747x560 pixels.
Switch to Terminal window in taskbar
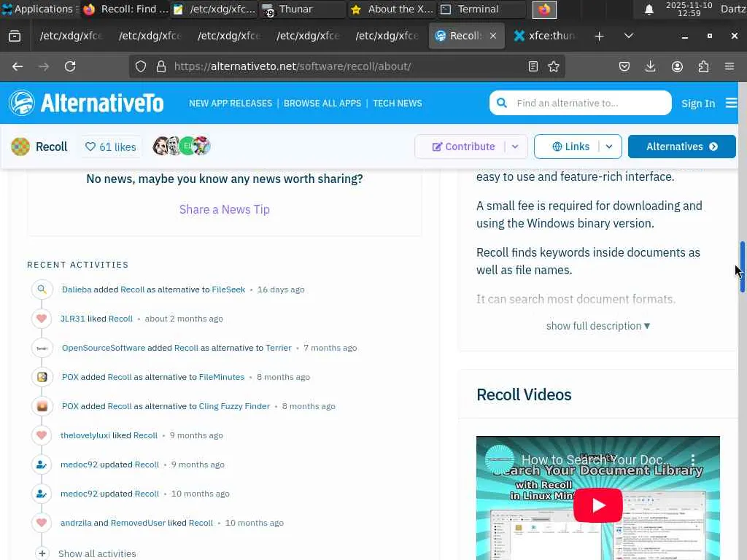click(x=481, y=9)
